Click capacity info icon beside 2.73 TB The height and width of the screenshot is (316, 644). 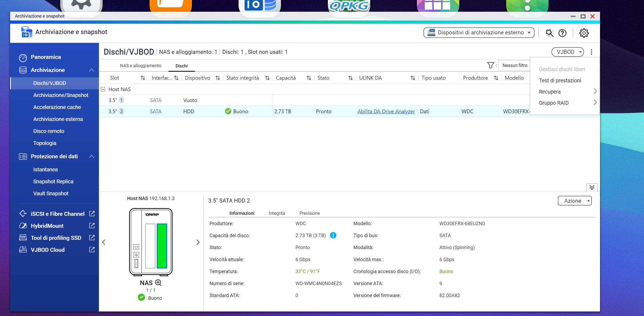click(x=333, y=235)
